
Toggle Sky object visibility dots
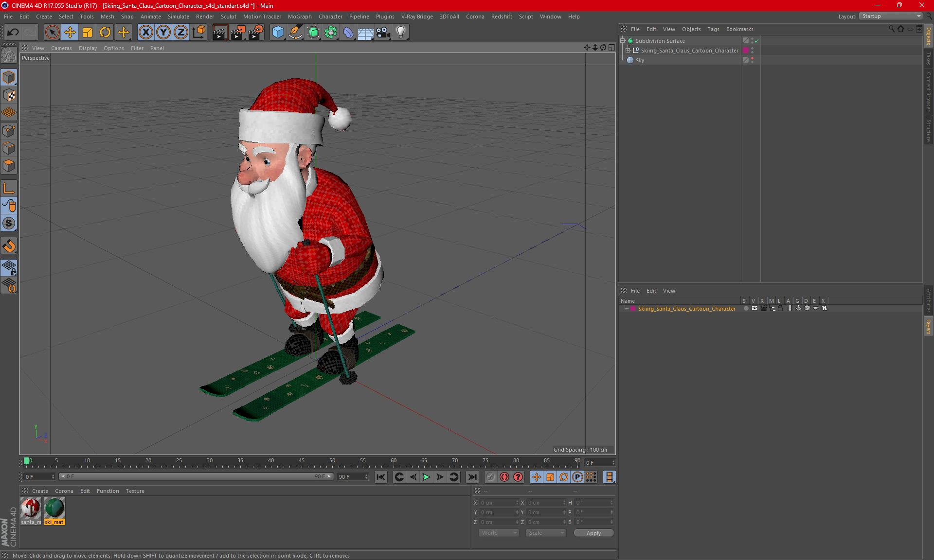click(752, 60)
